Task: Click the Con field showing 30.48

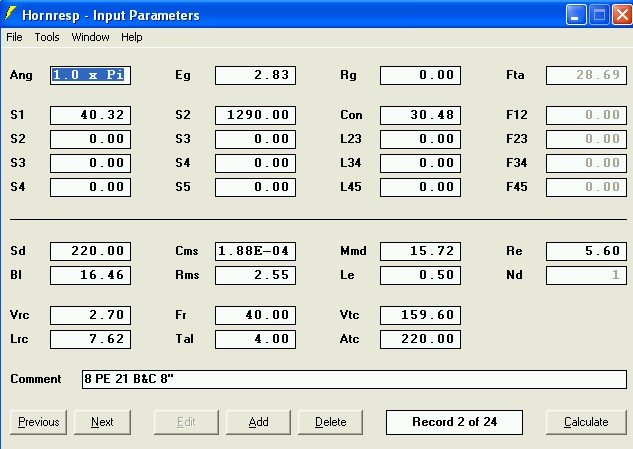Action: [x=420, y=115]
